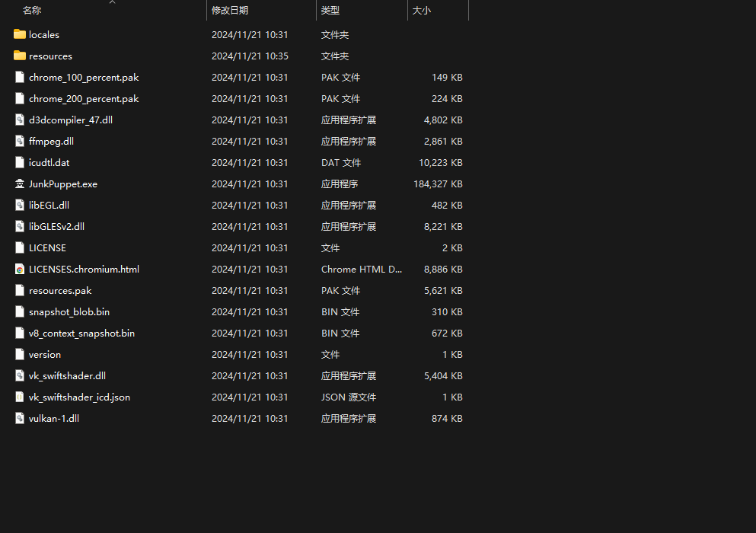756x533 pixels.
Task: Select v8_context_snapshot.bin file name
Action: (81, 333)
